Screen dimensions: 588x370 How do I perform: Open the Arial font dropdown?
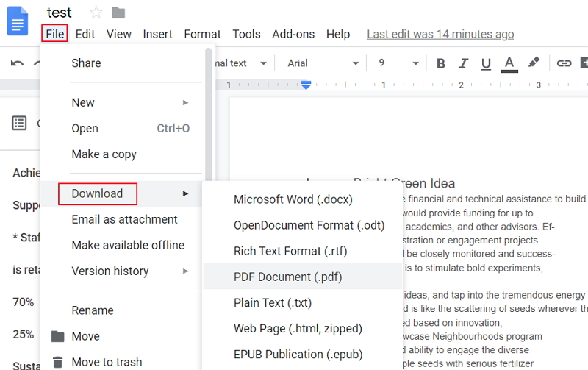tap(323, 63)
